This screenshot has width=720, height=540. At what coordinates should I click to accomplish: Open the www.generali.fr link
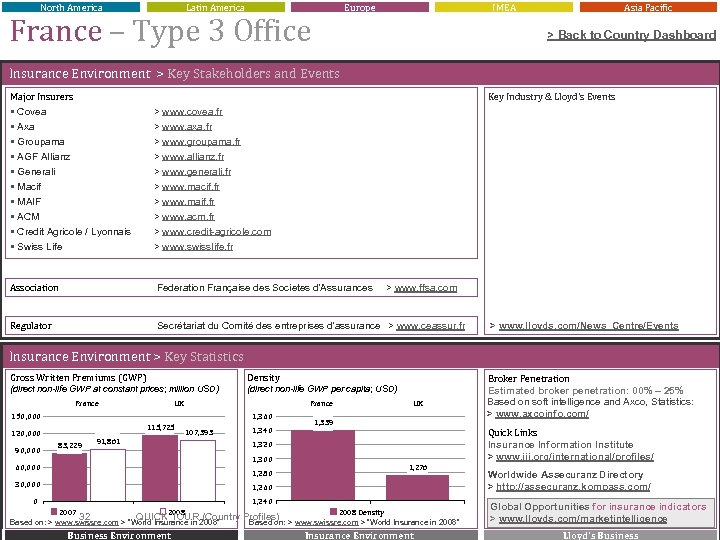[x=196, y=172]
